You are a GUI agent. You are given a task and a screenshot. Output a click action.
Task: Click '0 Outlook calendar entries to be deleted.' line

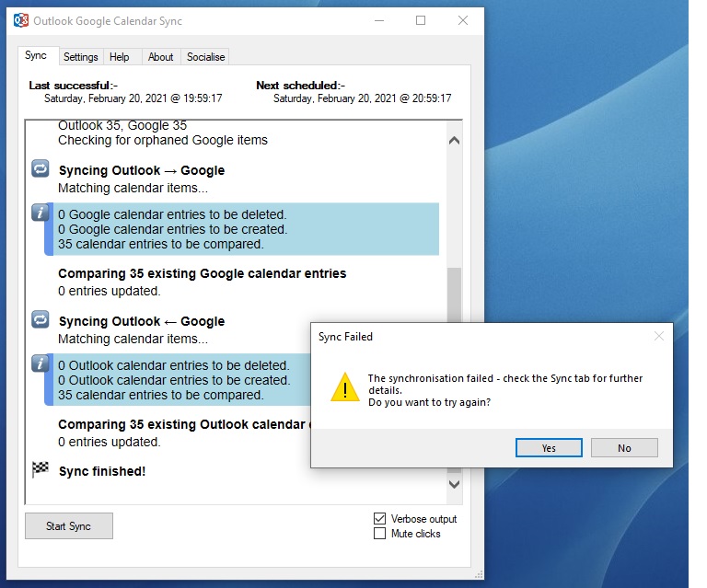(174, 365)
